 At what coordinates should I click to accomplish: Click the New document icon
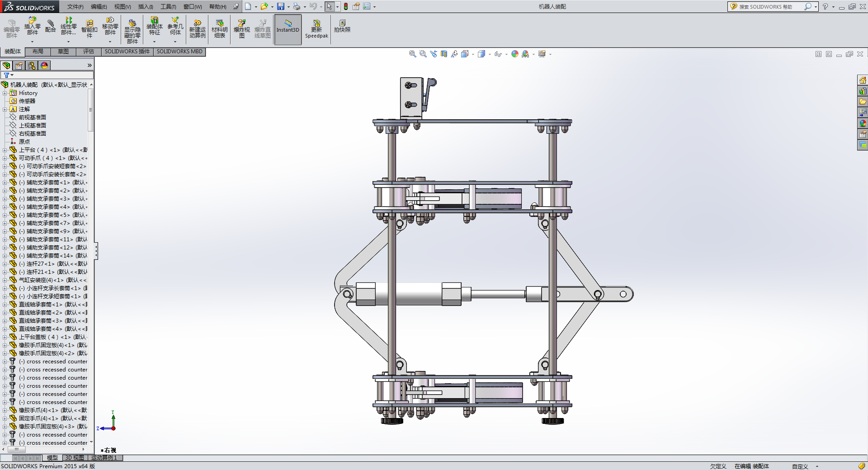(248, 6)
